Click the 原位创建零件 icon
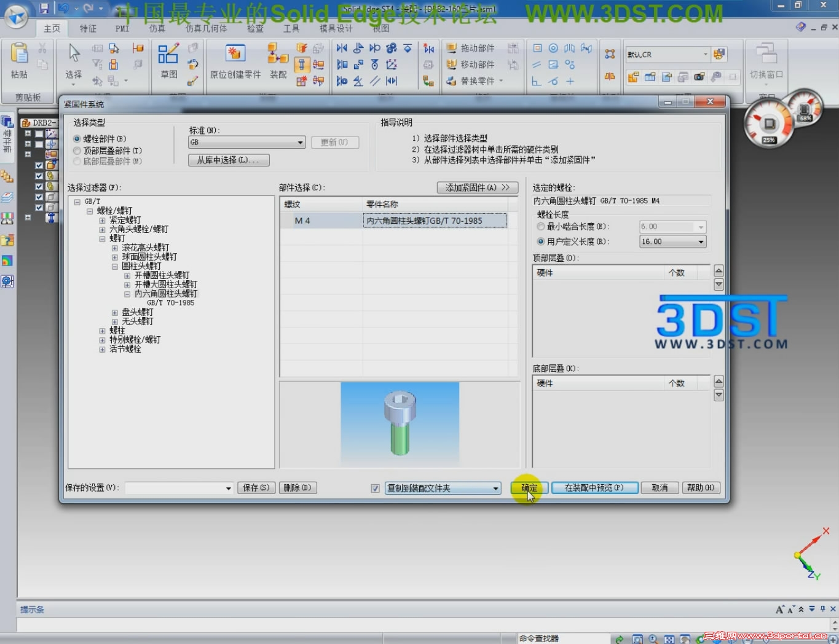This screenshot has height=644, width=839. (x=235, y=54)
